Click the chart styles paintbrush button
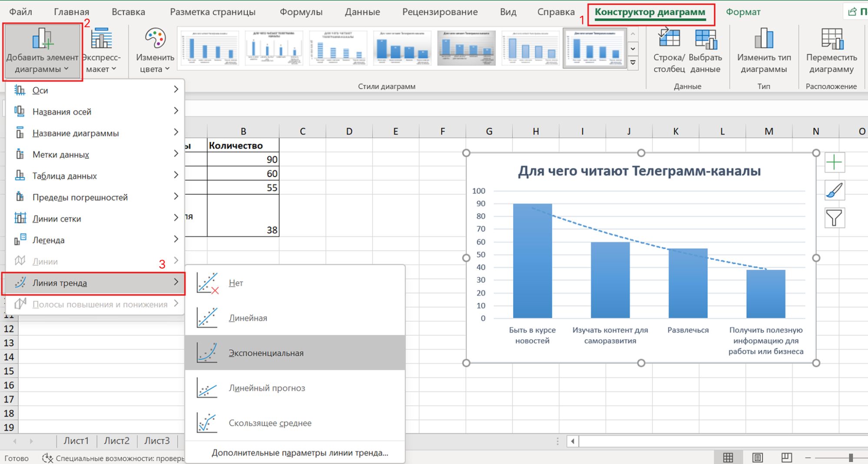 click(834, 190)
